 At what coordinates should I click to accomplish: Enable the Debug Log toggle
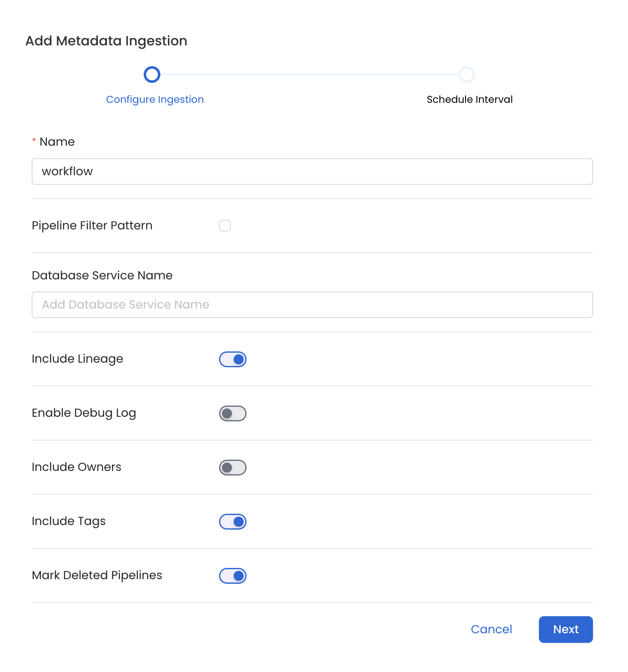point(232,413)
